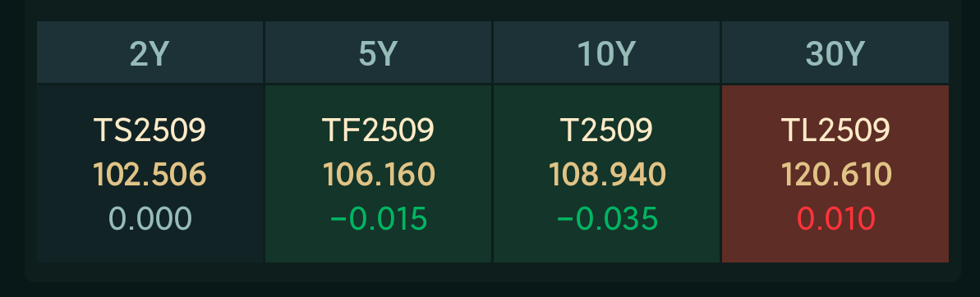
Task: Click the −0.015 change value
Action: (x=378, y=219)
